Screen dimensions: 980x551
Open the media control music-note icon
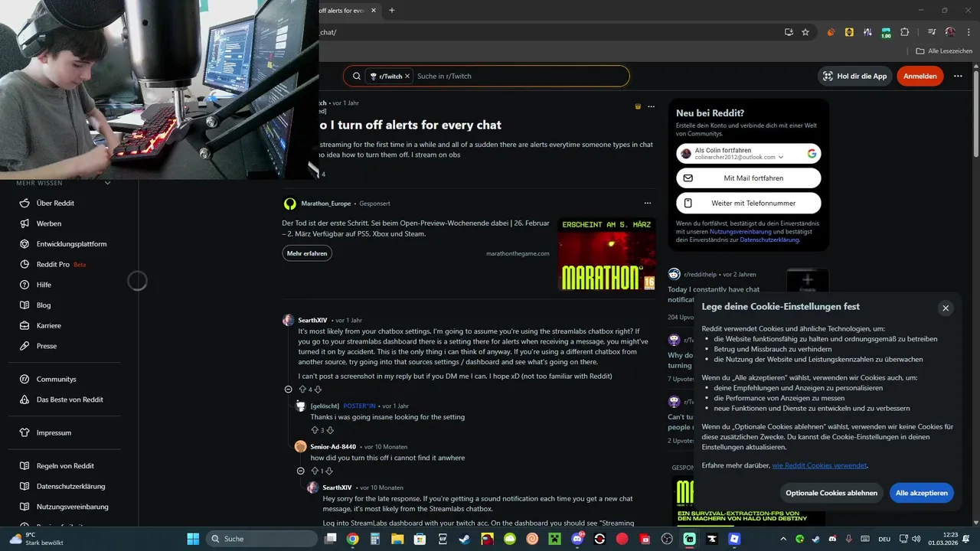932,32
